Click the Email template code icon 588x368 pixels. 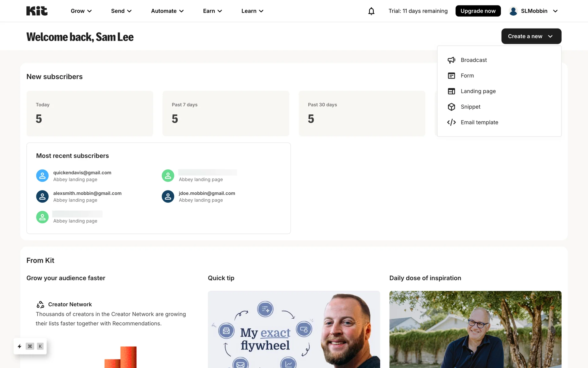tap(451, 122)
